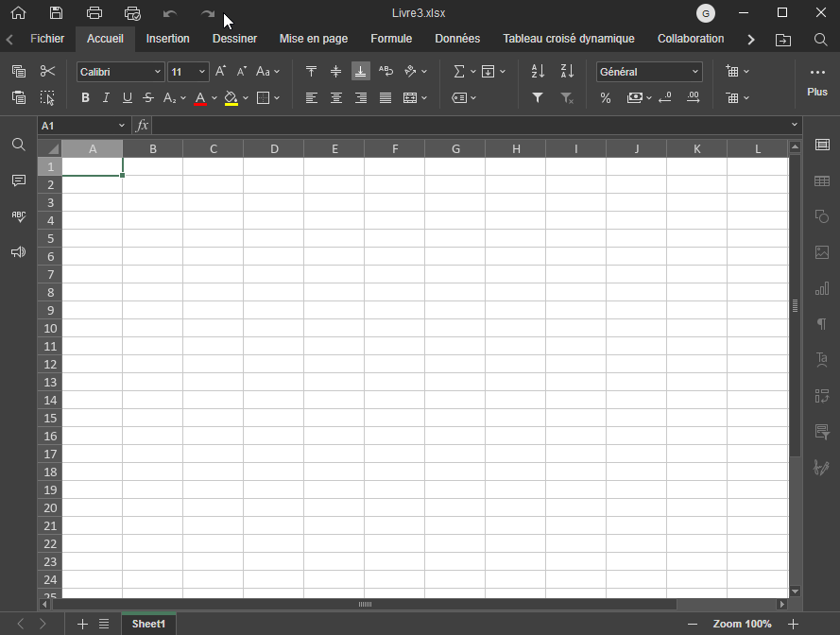Viewport: 840px width, 635px height.
Task: Toggle bold formatting
Action: coord(85,98)
